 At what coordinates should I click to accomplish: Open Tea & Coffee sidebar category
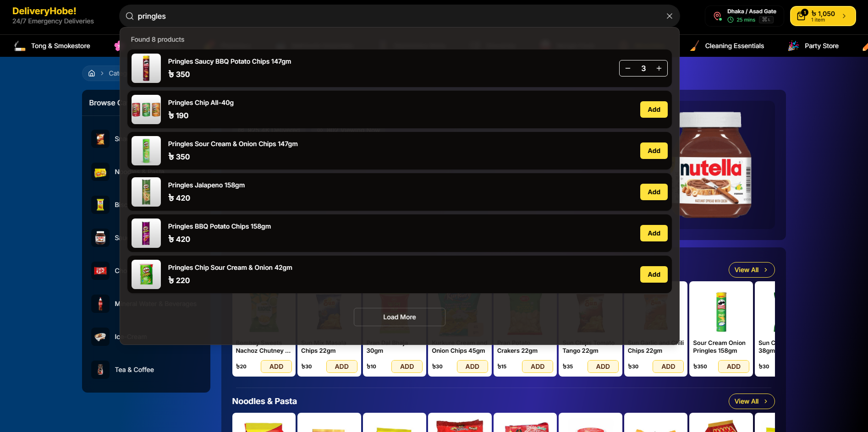pyautogui.click(x=134, y=370)
